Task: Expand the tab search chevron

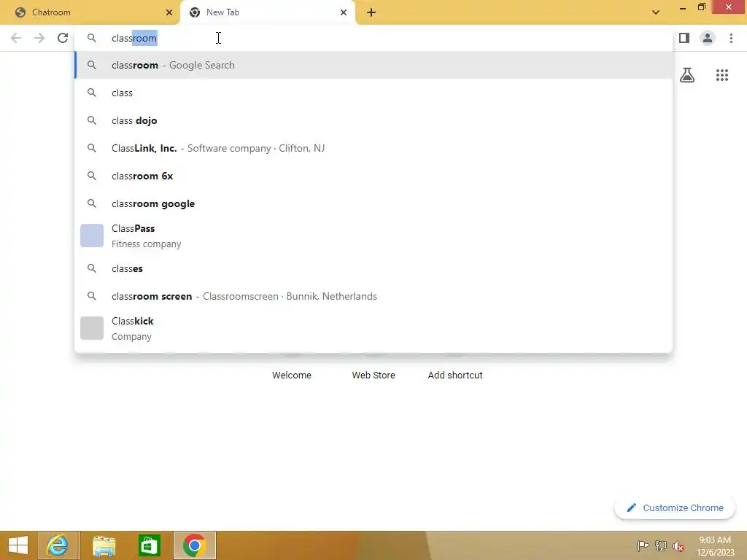Action: coord(656,13)
